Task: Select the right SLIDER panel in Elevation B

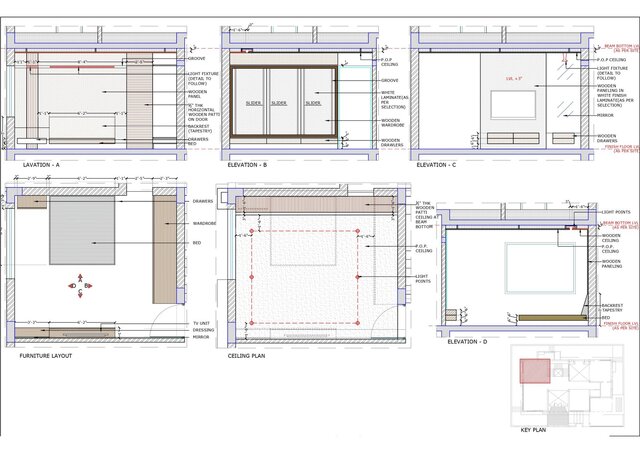Action: click(313, 103)
